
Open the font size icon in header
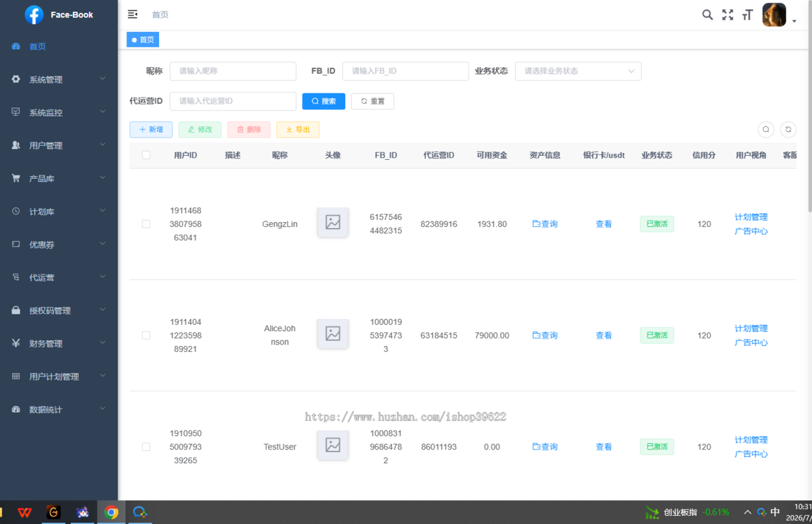click(747, 14)
